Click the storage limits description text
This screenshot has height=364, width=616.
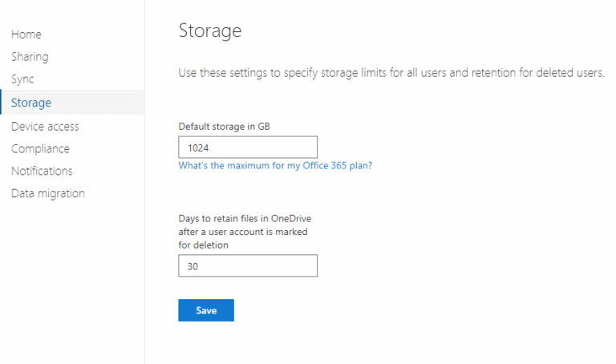tap(391, 73)
